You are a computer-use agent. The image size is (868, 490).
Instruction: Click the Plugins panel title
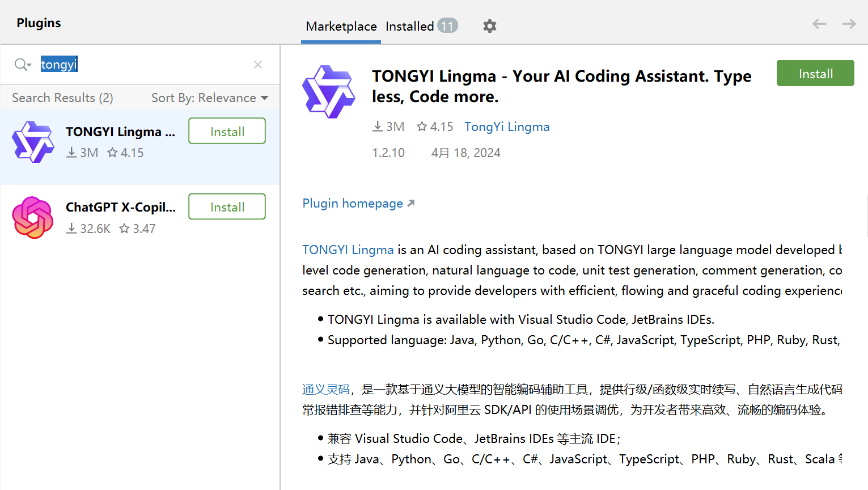[x=39, y=23]
